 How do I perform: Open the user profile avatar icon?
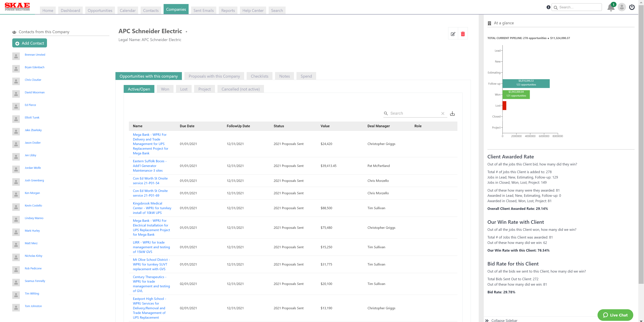(622, 7)
